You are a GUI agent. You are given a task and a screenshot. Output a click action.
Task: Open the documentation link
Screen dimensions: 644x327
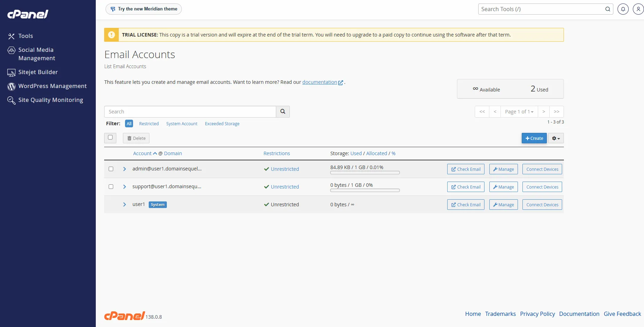click(320, 82)
